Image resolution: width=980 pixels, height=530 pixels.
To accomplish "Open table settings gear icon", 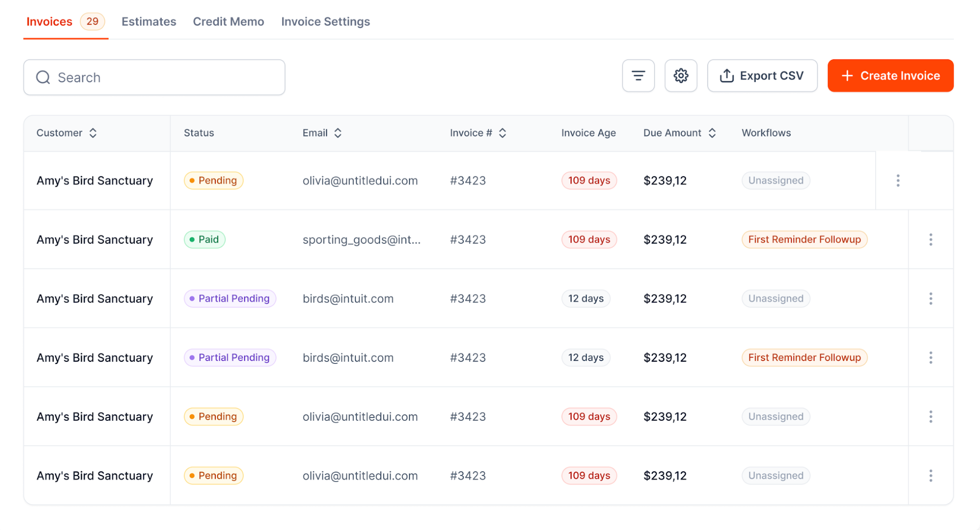I will (681, 76).
